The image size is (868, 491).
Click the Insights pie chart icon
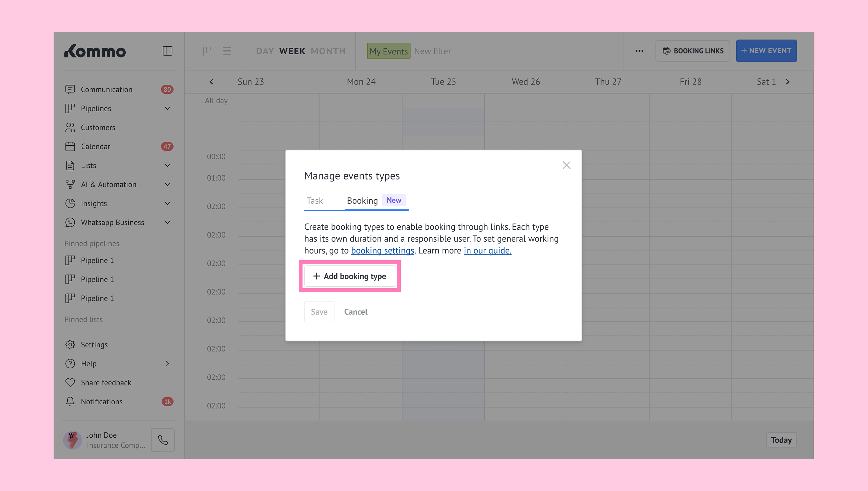70,203
